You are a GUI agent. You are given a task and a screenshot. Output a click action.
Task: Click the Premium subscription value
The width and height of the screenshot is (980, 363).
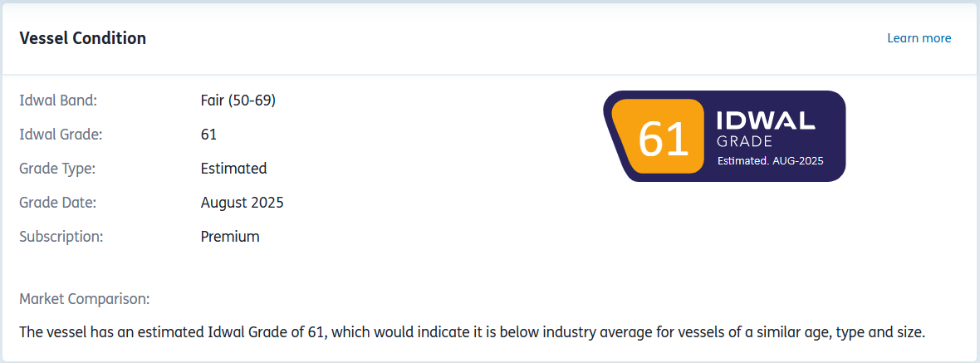[230, 237]
